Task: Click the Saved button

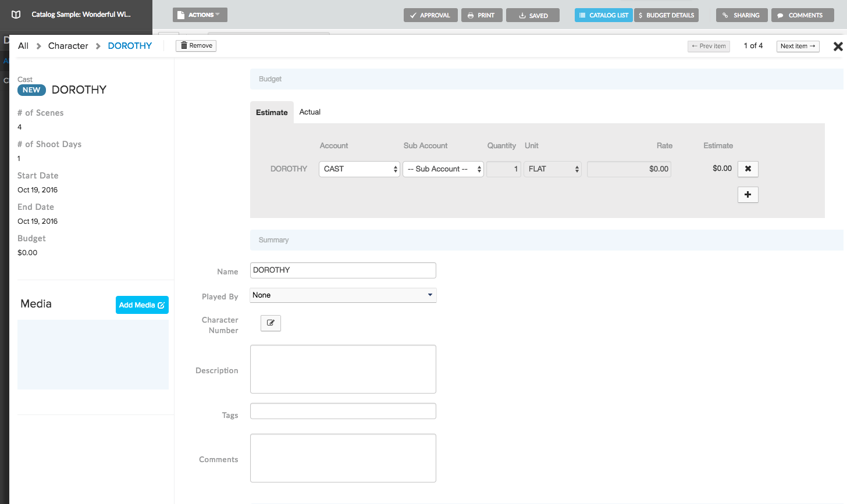Action: click(x=533, y=15)
